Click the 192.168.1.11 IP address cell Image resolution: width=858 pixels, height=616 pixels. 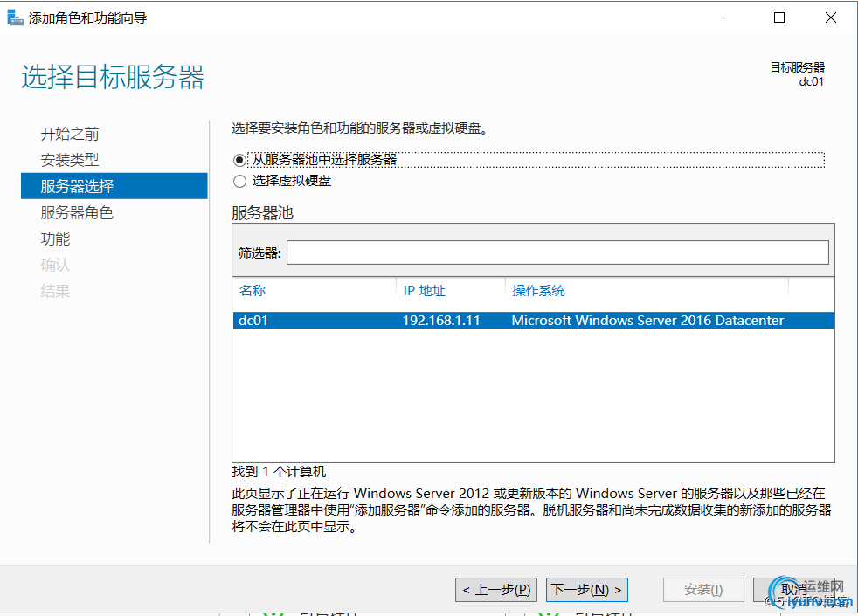point(441,320)
